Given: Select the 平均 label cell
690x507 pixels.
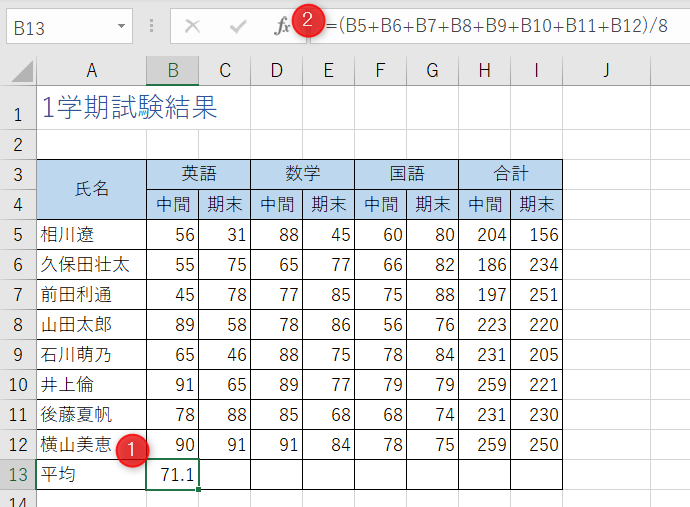Looking at the screenshot, I should point(91,475).
